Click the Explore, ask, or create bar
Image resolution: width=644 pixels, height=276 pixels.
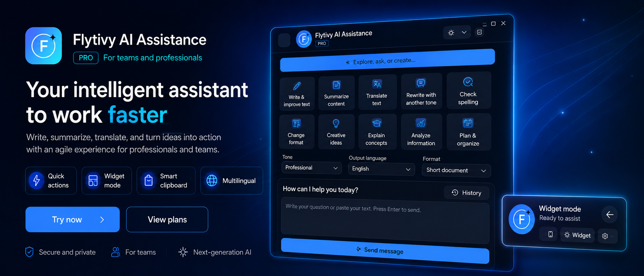[387, 60]
